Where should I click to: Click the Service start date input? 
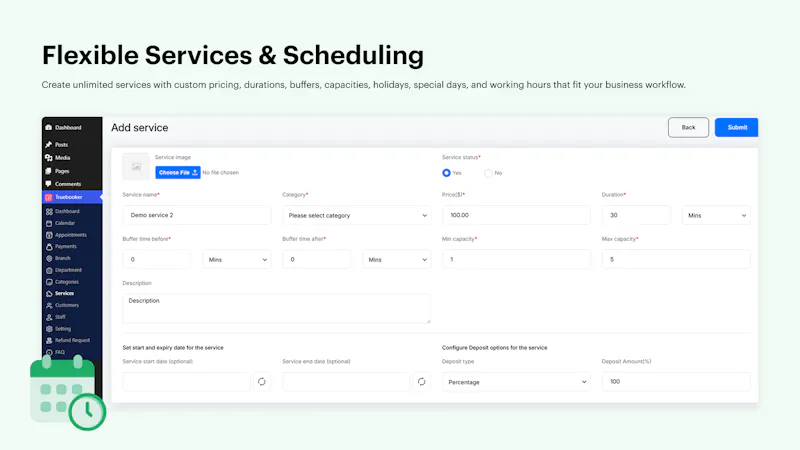click(x=187, y=382)
